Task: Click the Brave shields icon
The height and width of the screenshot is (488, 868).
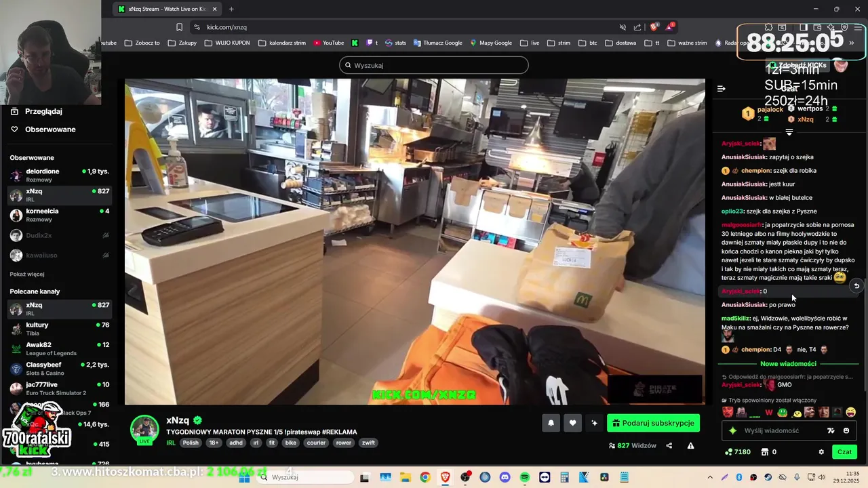Action: pos(654,27)
